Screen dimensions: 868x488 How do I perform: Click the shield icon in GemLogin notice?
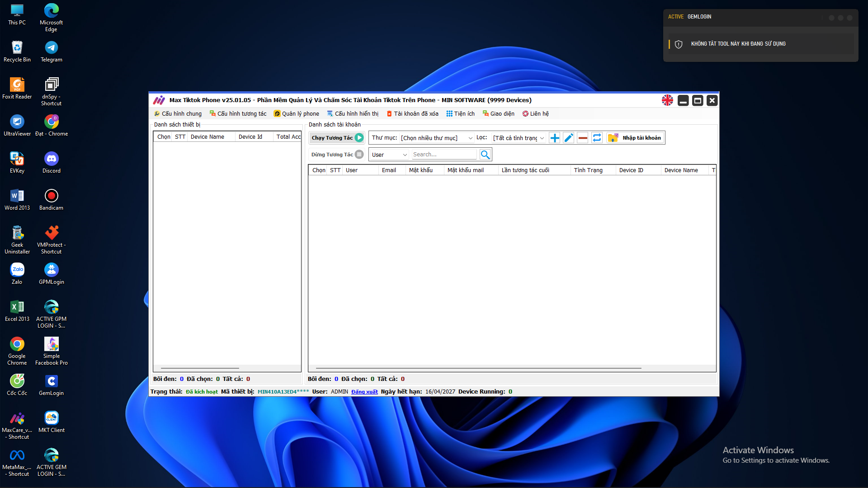[679, 44]
